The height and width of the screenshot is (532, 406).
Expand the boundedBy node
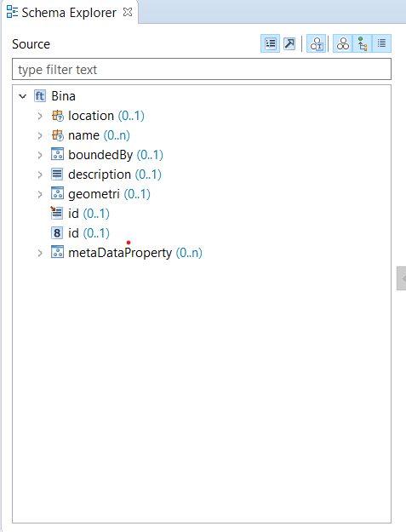click(x=40, y=155)
